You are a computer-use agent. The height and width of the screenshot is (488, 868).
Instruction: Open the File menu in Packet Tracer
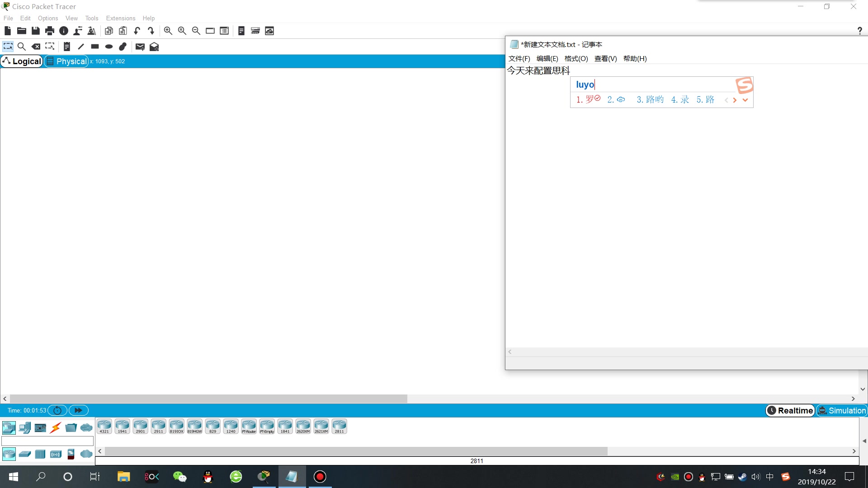pos(8,18)
